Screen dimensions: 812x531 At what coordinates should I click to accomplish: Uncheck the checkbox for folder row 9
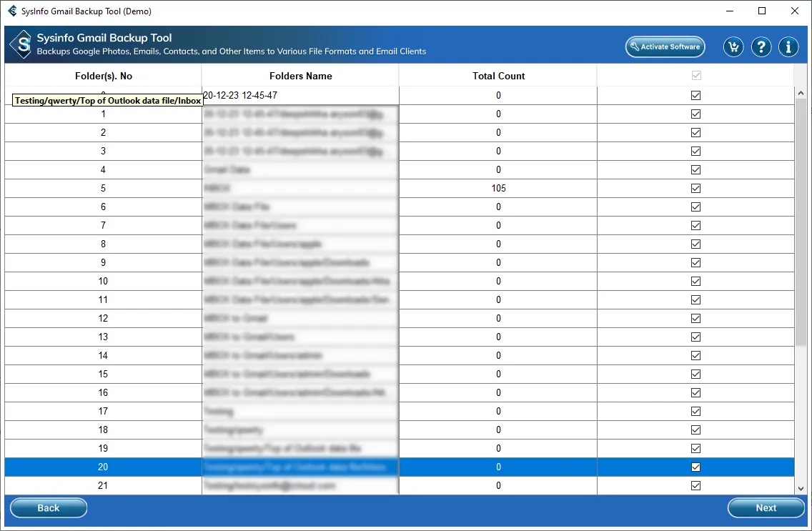point(695,262)
